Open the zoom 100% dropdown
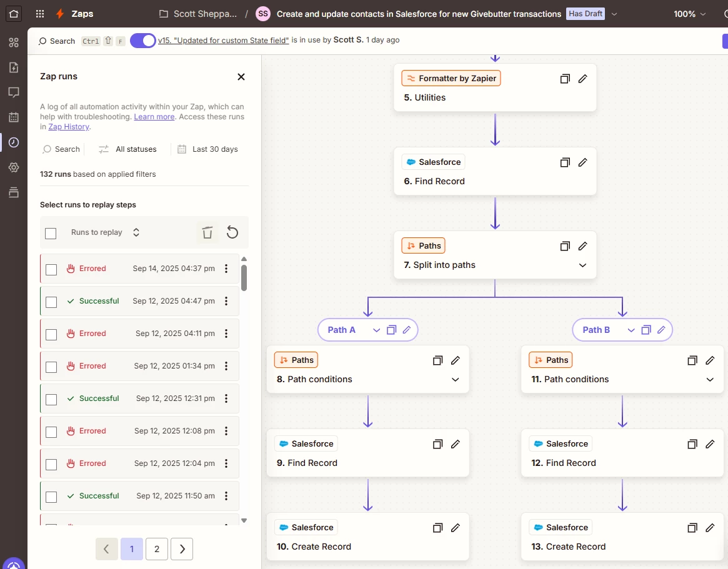This screenshot has width=728, height=569. (689, 14)
